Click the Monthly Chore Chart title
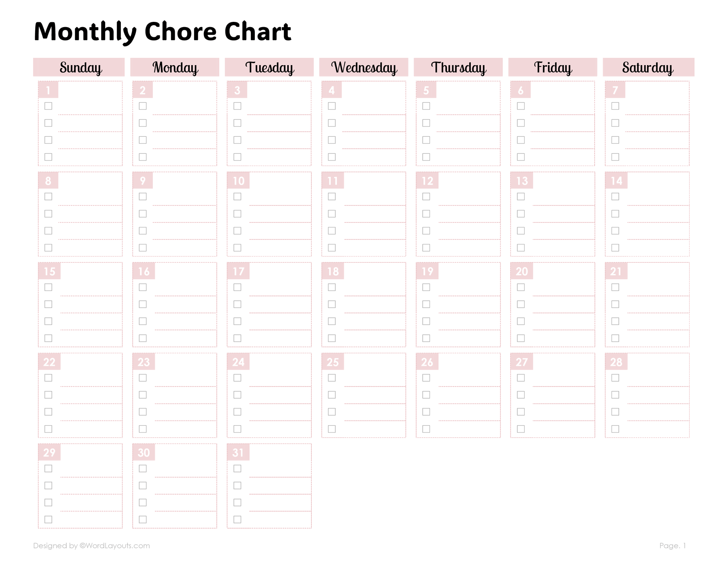Image resolution: width=728 pixels, height=563 pixels. click(163, 32)
